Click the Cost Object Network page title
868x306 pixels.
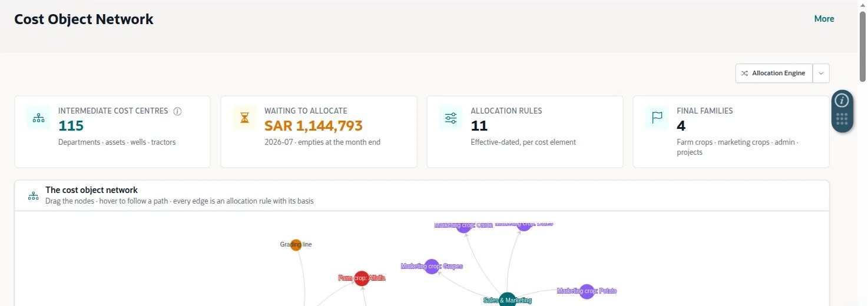pos(84,19)
